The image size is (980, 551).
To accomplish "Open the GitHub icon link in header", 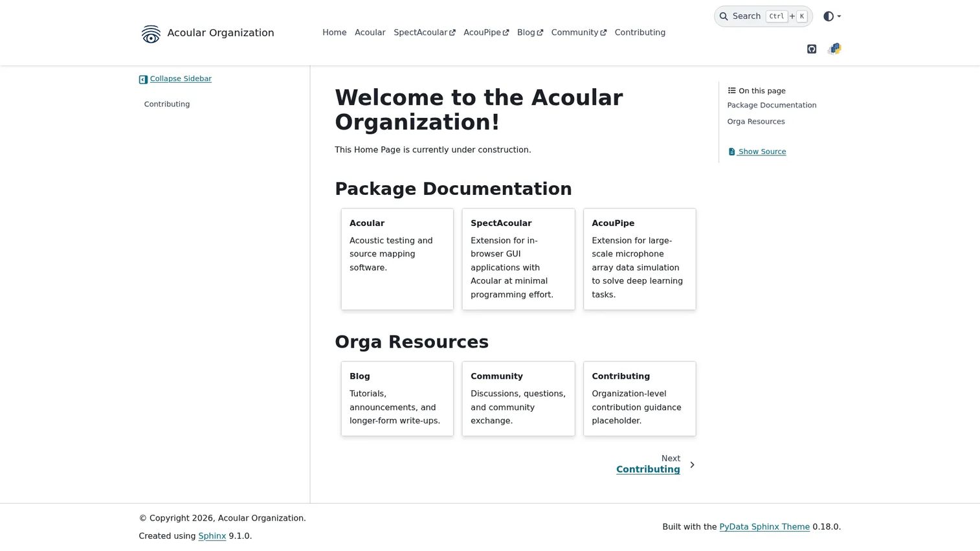I will (812, 49).
